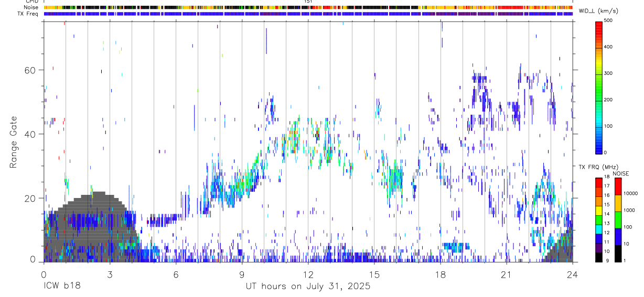The image size is (644, 297).
Task: Click the TX Freq color strip above the plot
Action: click(308, 14)
